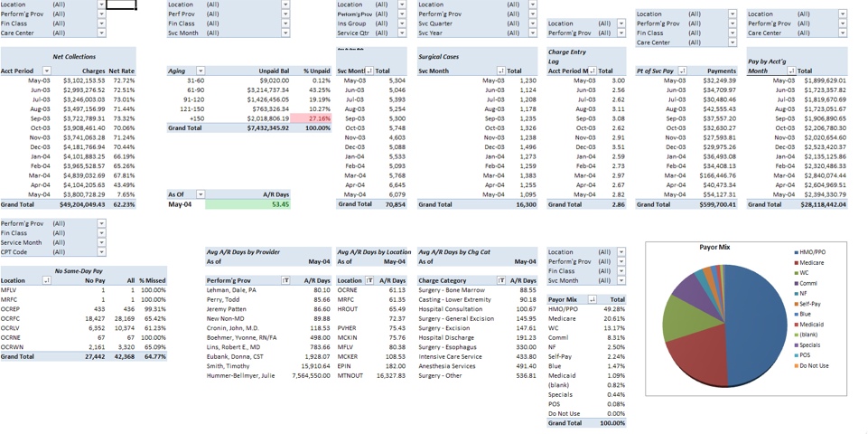Select the Do Not Use legend entry
The height and width of the screenshot is (434, 868).
point(809,366)
